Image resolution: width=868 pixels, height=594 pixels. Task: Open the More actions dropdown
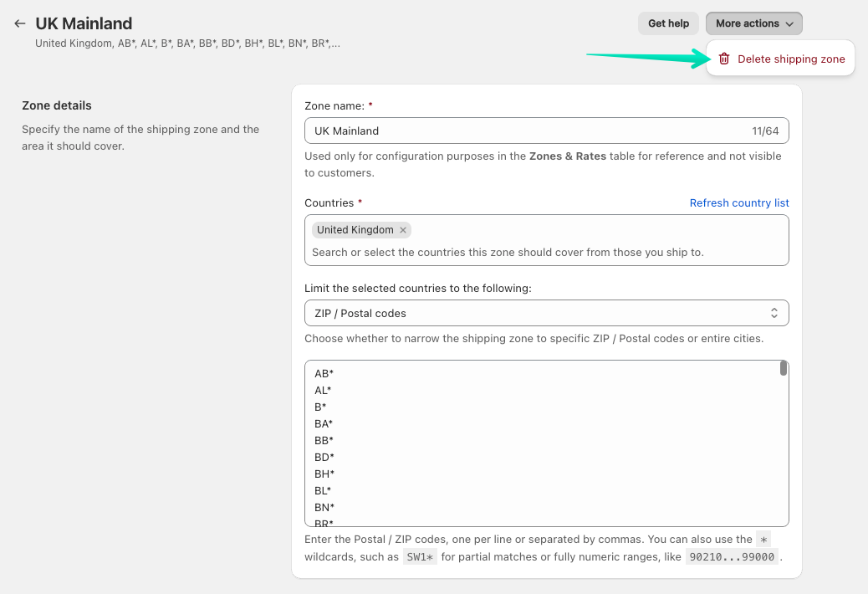tap(753, 23)
